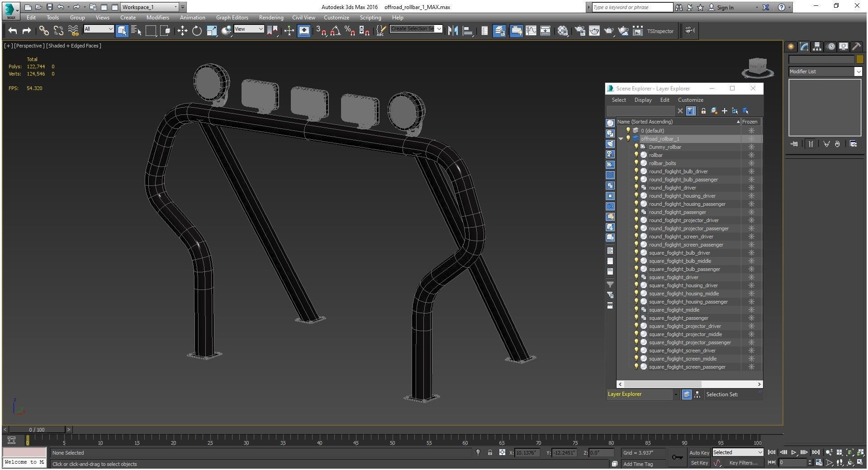Hide the rollbar_bolts object
This screenshot has height=470, width=868.
[636, 163]
